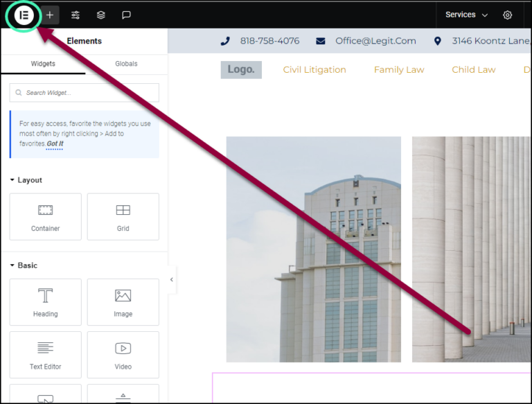
Task: Collapse the Basic widgets section
Action: 24,265
